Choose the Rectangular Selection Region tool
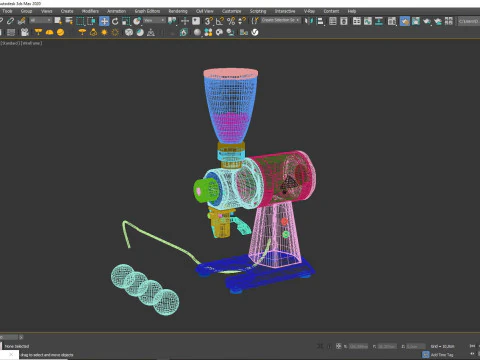This screenshot has height=360, width=480. pyautogui.click(x=80, y=21)
